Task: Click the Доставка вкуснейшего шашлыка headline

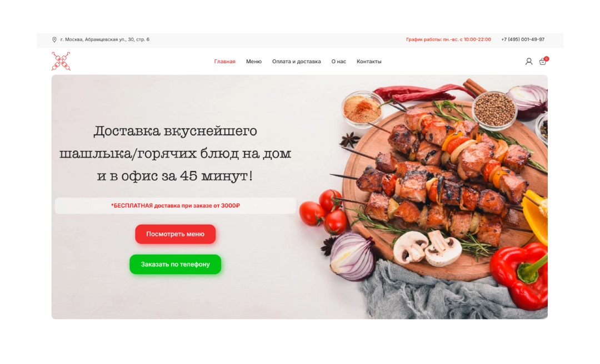Action: pos(175,153)
